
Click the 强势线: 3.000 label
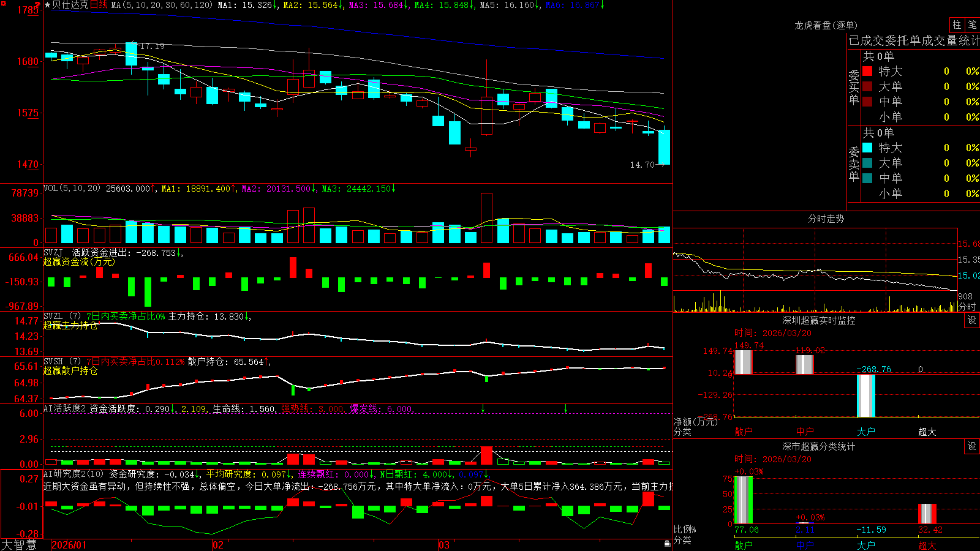click(x=313, y=409)
